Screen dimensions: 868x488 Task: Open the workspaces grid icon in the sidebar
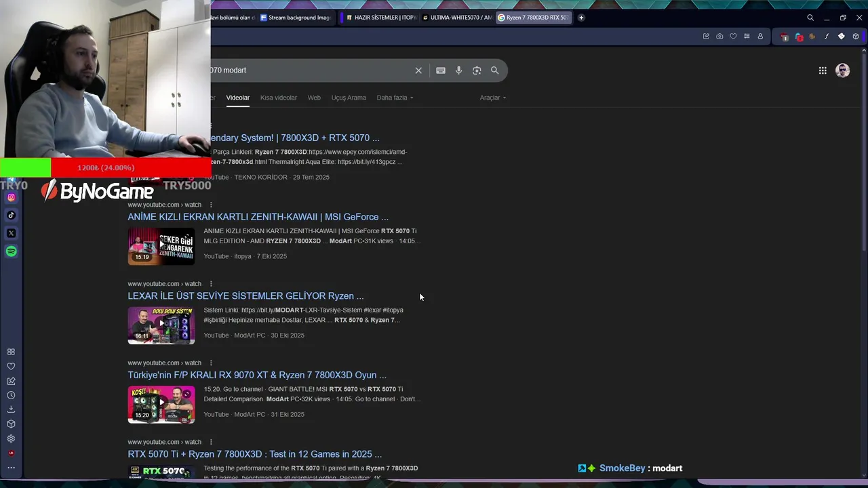pos(11,352)
